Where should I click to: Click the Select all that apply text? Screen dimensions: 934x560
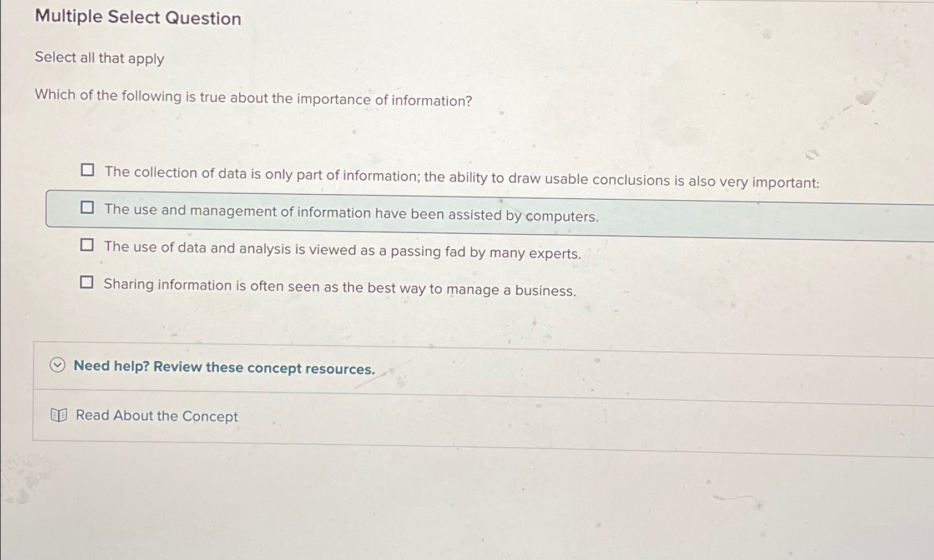(x=98, y=58)
